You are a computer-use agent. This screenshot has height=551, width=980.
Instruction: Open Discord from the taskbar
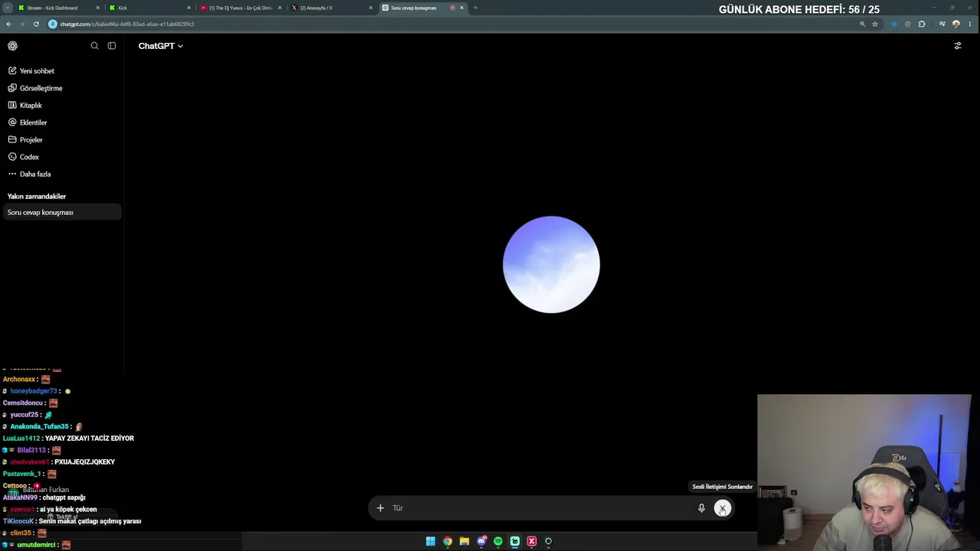click(x=482, y=541)
